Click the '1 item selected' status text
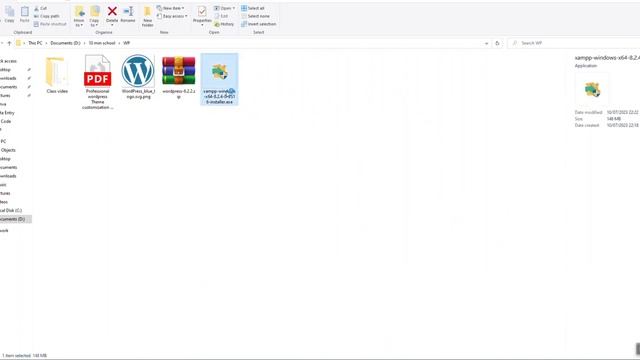 [17, 356]
